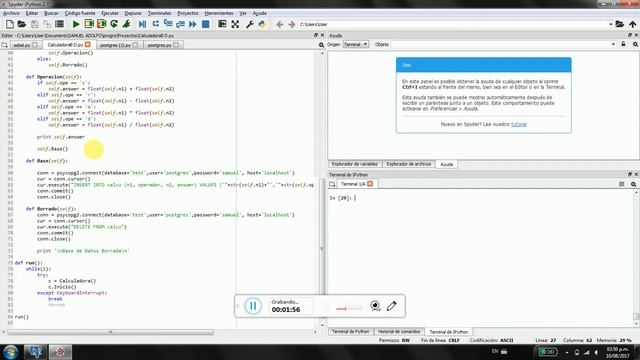Go forward with the right arrow icon
The image size is (640, 360).
(x=291, y=24)
